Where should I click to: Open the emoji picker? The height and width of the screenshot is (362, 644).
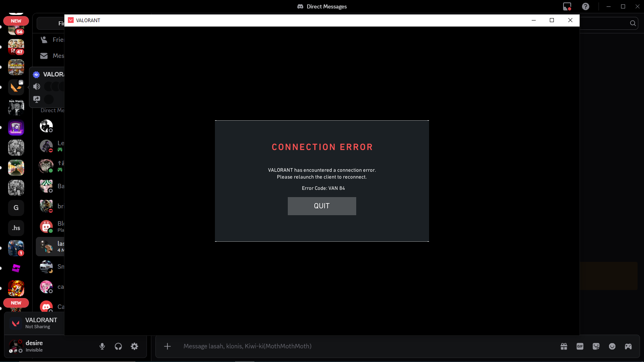(x=612, y=346)
